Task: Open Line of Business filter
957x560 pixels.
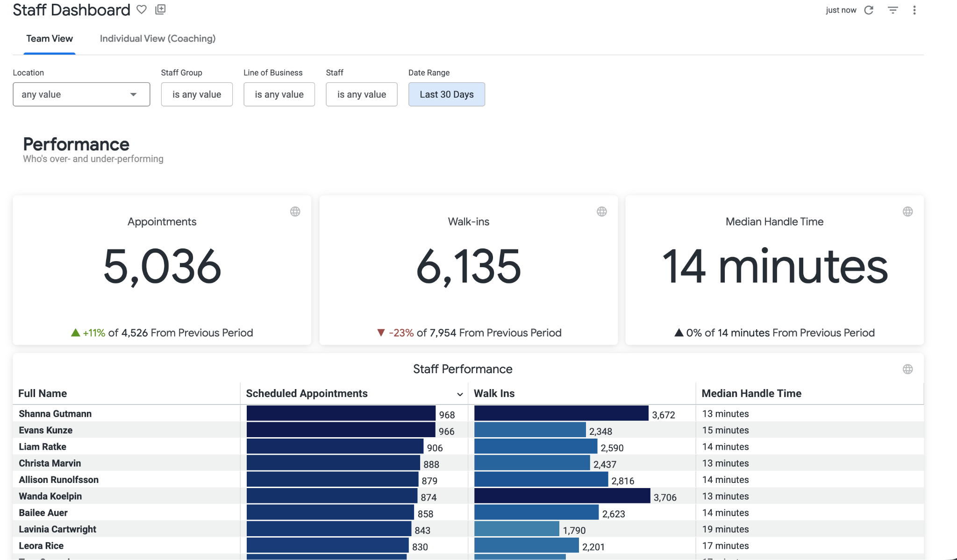Action: click(x=279, y=94)
